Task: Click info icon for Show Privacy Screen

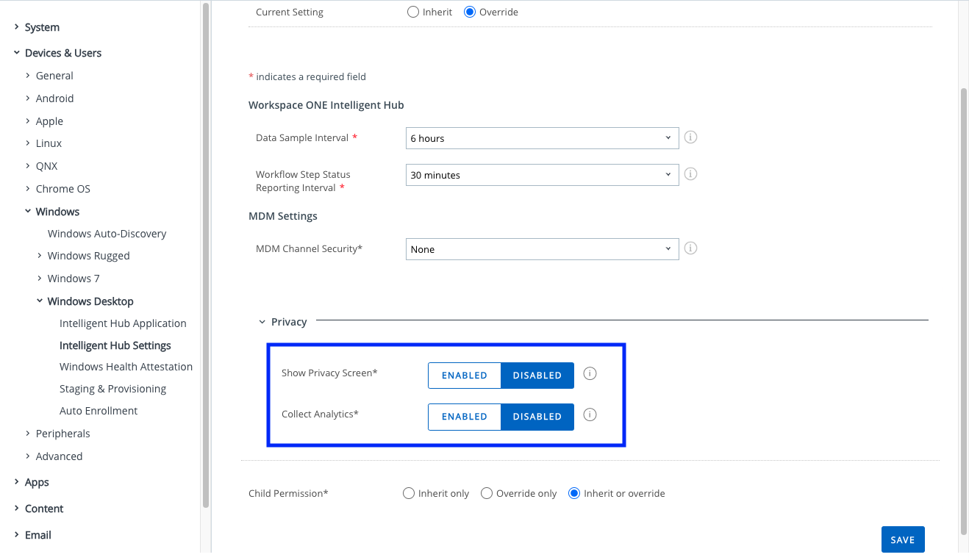Action: [x=590, y=374]
